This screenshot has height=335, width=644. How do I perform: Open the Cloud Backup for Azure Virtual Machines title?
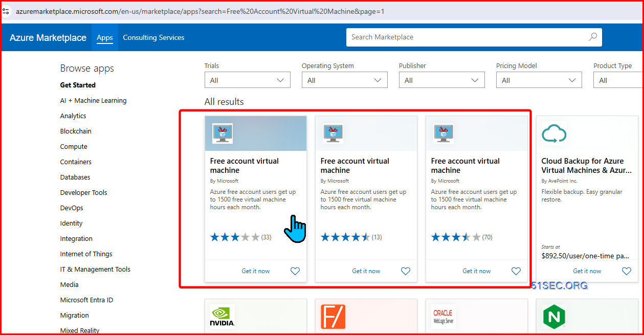pos(586,165)
